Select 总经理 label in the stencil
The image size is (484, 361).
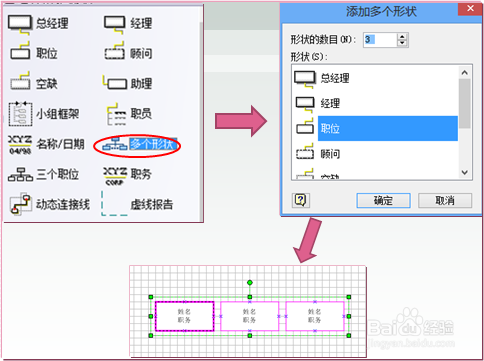[52, 23]
